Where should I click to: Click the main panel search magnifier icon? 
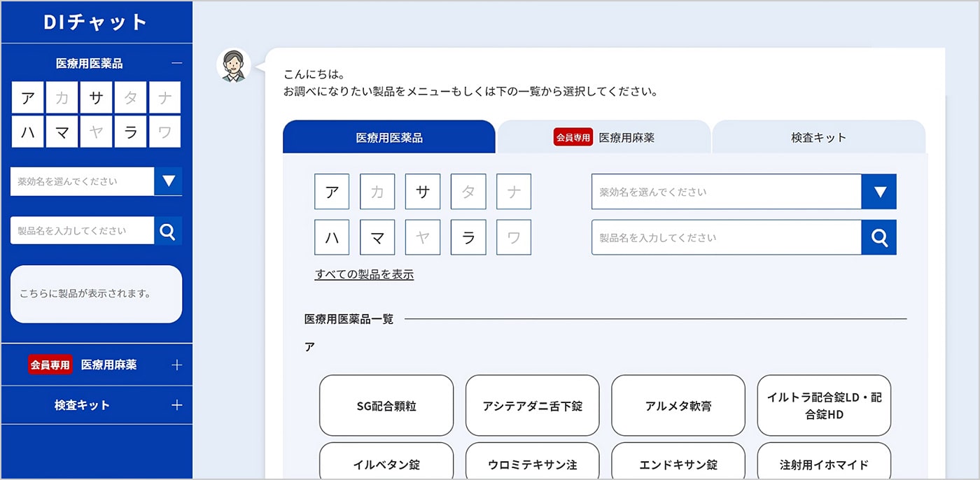(878, 238)
